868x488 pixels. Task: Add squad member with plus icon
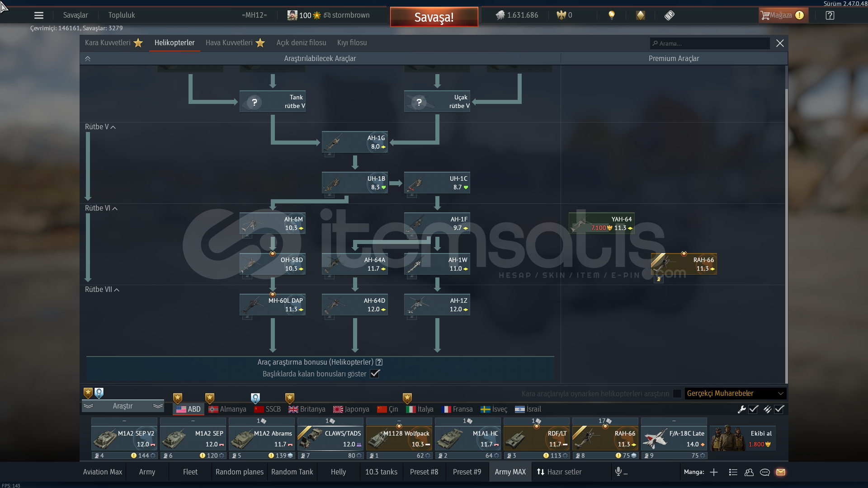pos(714,472)
